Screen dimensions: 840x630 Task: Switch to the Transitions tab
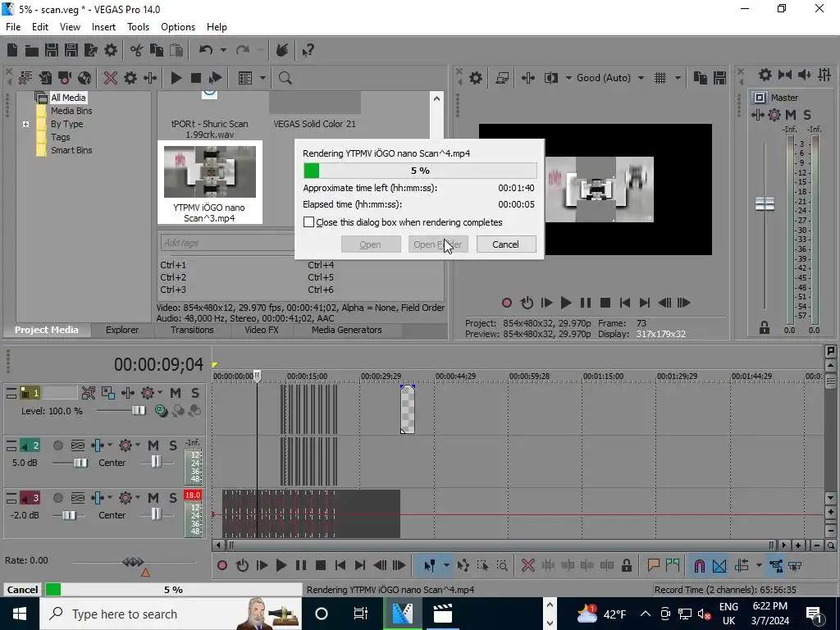[x=192, y=330]
